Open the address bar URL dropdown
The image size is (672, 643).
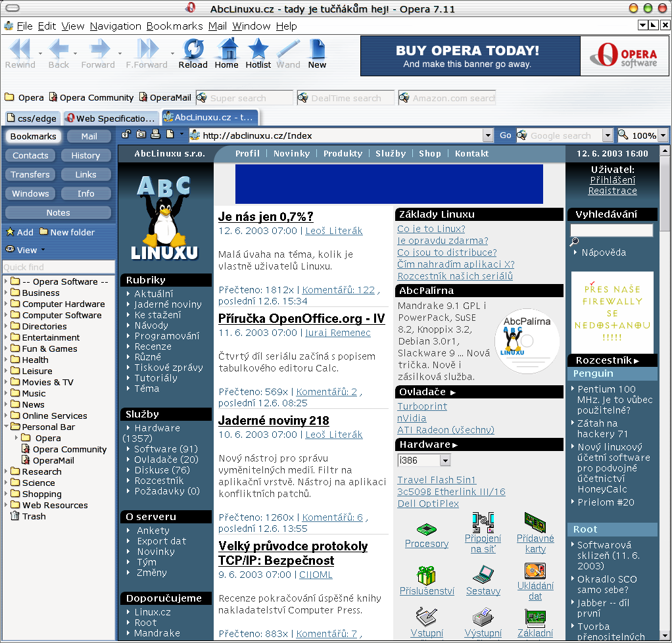pyautogui.click(x=488, y=136)
